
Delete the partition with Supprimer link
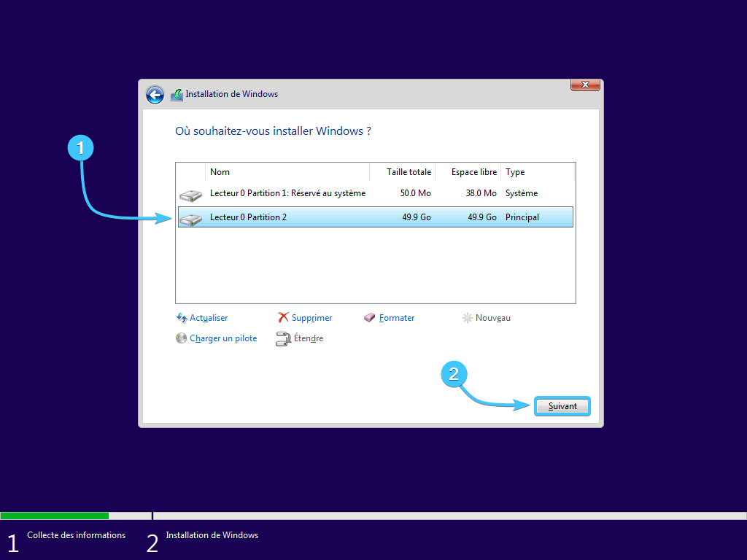click(311, 318)
